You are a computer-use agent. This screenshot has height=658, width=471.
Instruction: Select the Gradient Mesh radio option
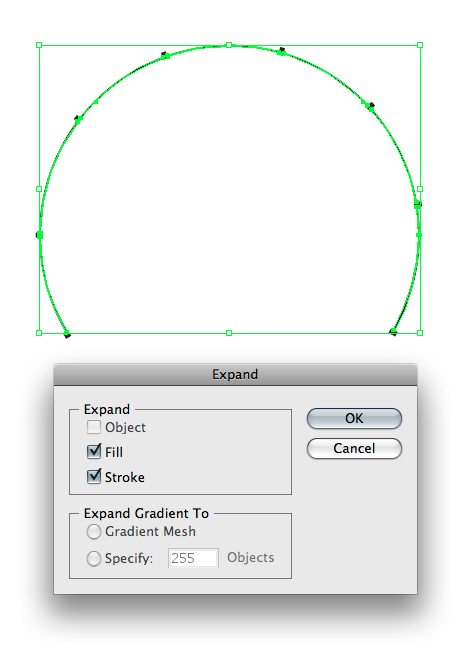pyautogui.click(x=94, y=532)
